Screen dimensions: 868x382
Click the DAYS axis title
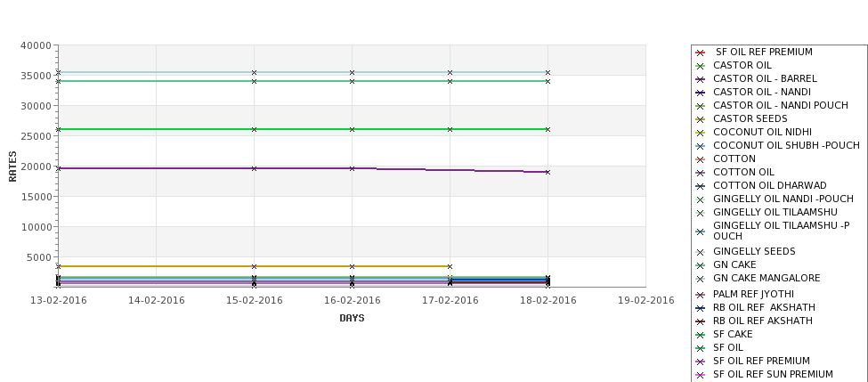pyautogui.click(x=352, y=318)
